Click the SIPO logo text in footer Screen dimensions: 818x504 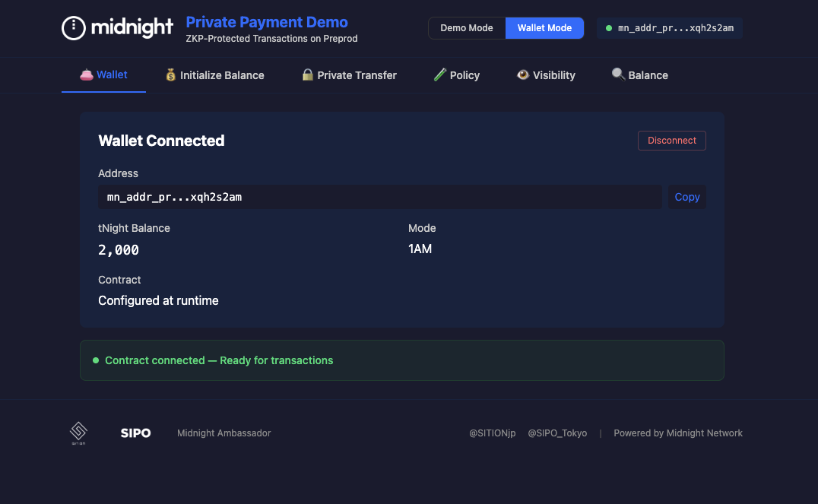135,433
